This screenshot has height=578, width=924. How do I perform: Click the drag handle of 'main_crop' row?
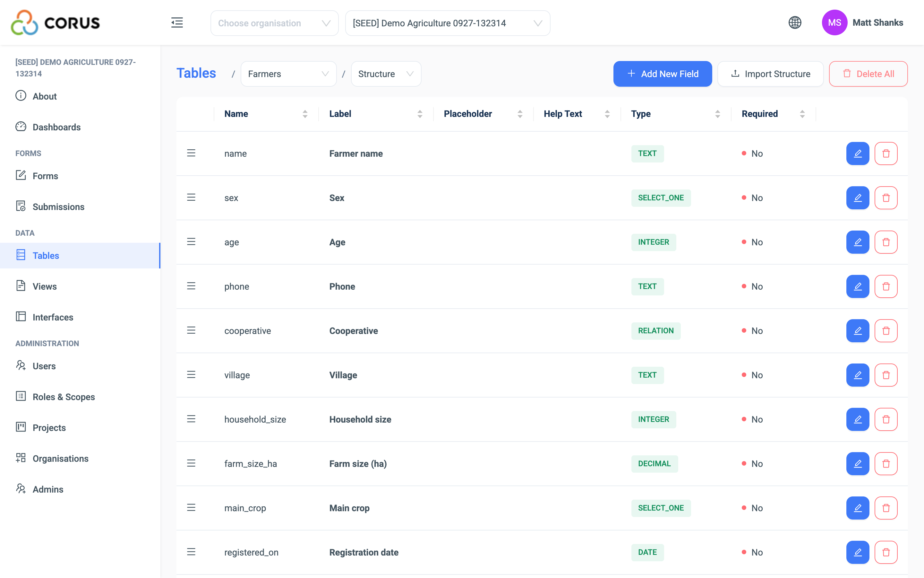pos(191,508)
